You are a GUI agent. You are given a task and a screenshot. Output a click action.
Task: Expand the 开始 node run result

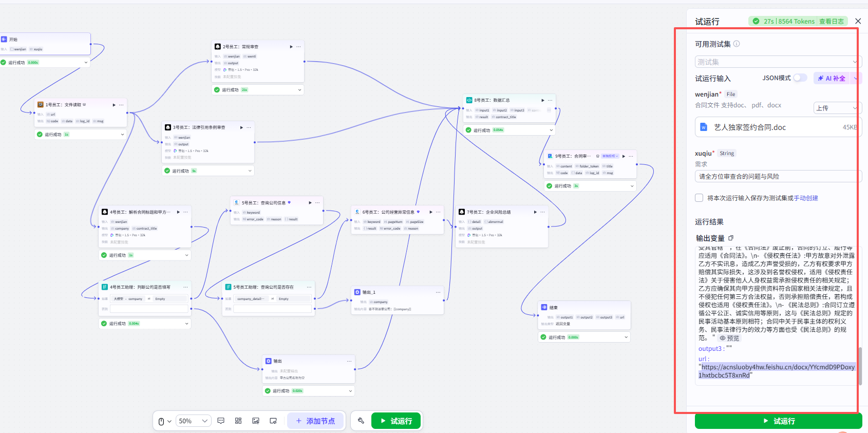click(86, 62)
